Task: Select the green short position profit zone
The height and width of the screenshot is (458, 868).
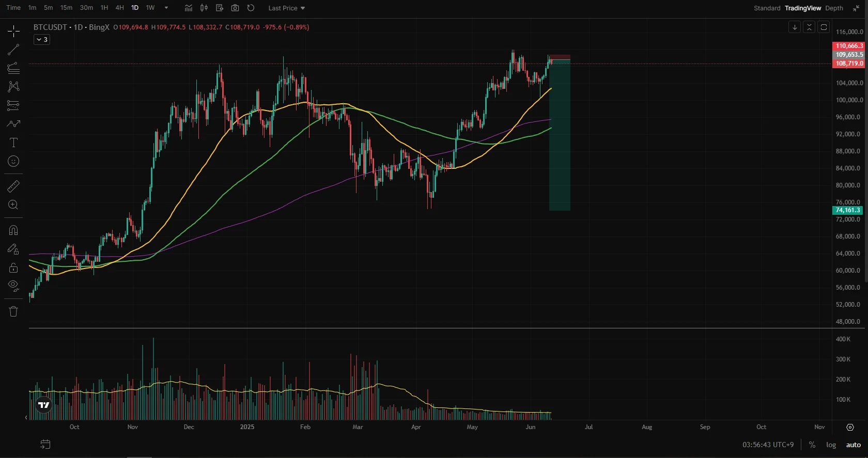Action: point(560,135)
